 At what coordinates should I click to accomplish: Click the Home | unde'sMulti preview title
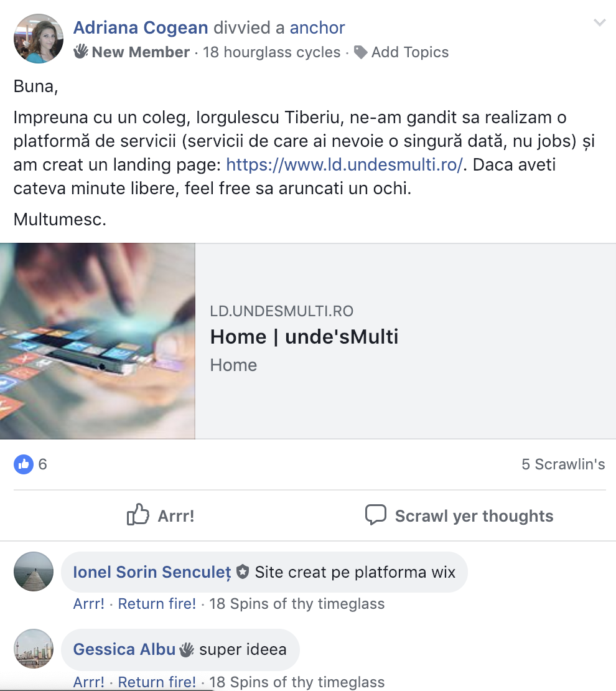304,337
